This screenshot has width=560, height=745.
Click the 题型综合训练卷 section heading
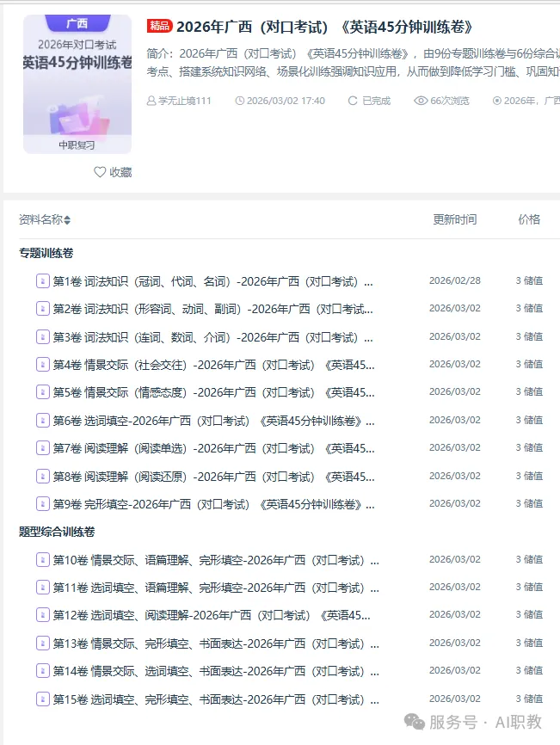tap(57, 531)
